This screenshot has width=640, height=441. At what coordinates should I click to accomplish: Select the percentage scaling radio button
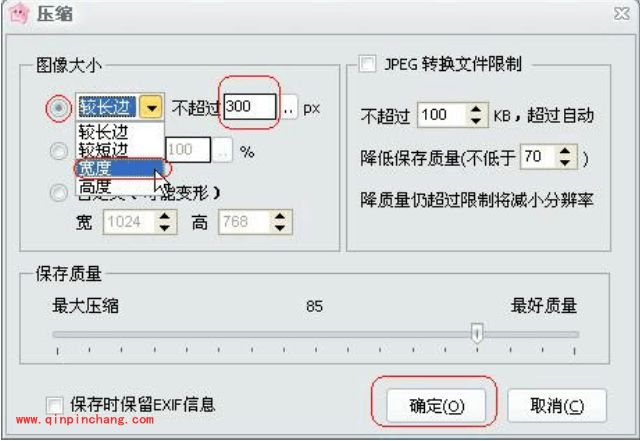point(59,151)
